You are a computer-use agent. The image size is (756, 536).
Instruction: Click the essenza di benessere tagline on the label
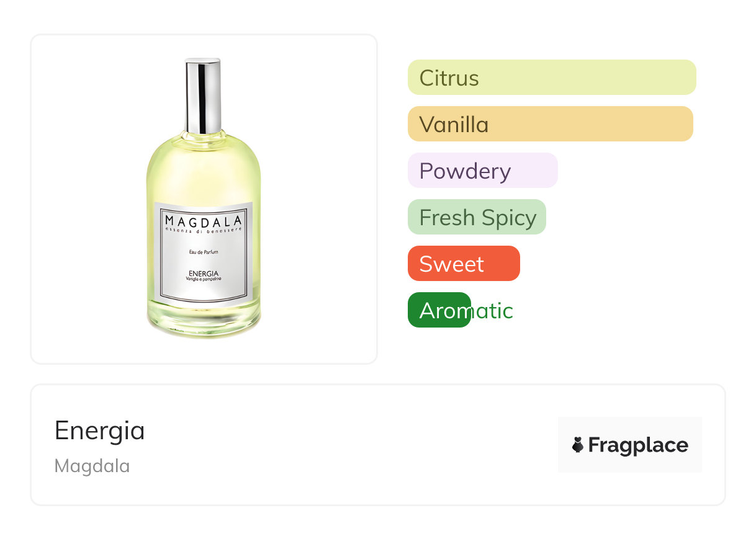point(204,230)
